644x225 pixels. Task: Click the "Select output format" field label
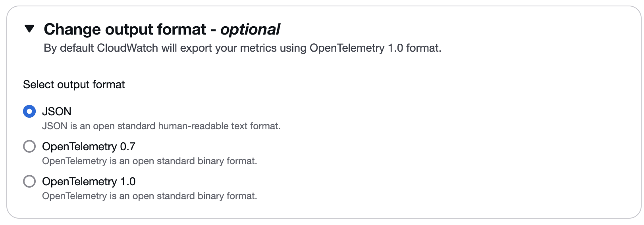click(74, 85)
